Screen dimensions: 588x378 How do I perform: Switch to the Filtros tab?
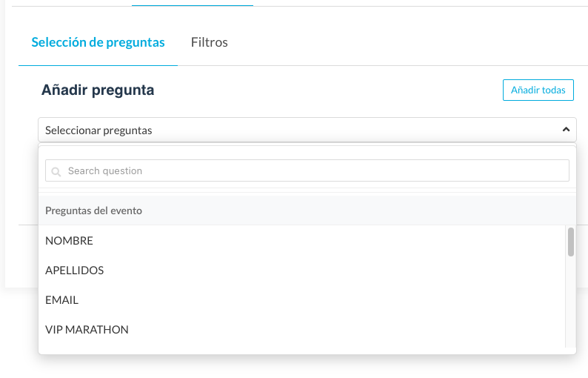point(209,42)
